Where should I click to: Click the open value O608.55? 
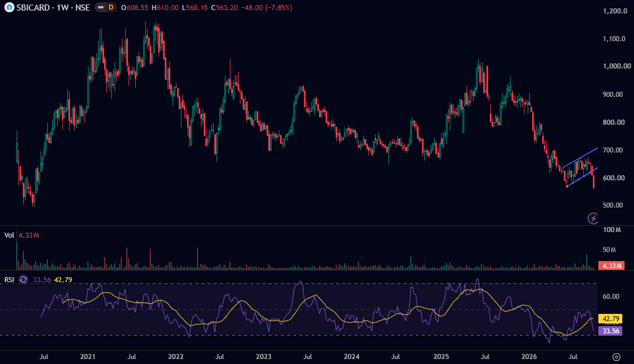135,8
